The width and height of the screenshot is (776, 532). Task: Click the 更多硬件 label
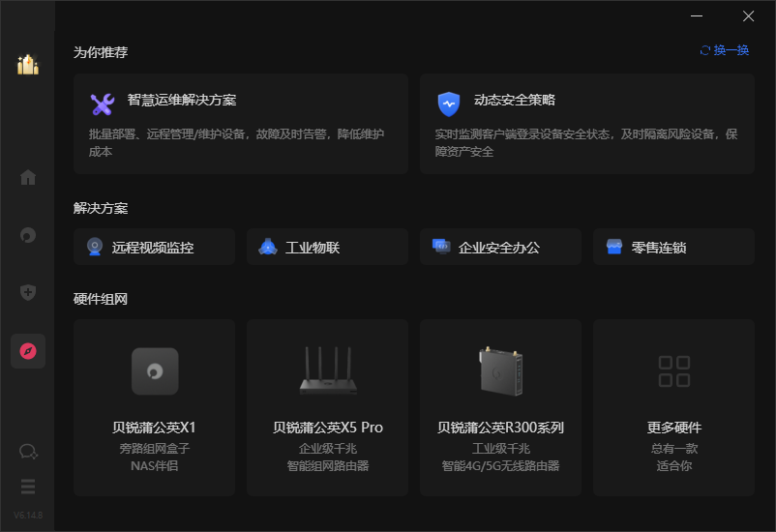pos(674,428)
